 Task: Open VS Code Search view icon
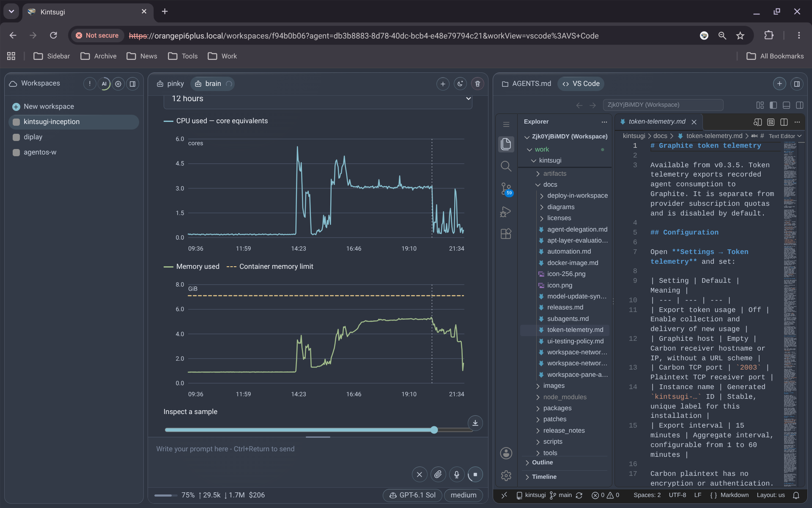[506, 166]
